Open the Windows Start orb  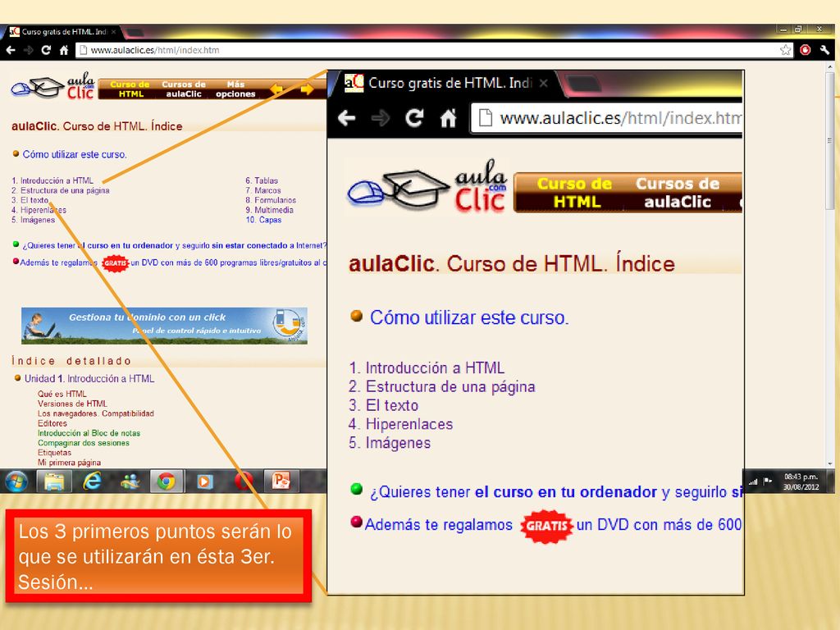point(16,481)
